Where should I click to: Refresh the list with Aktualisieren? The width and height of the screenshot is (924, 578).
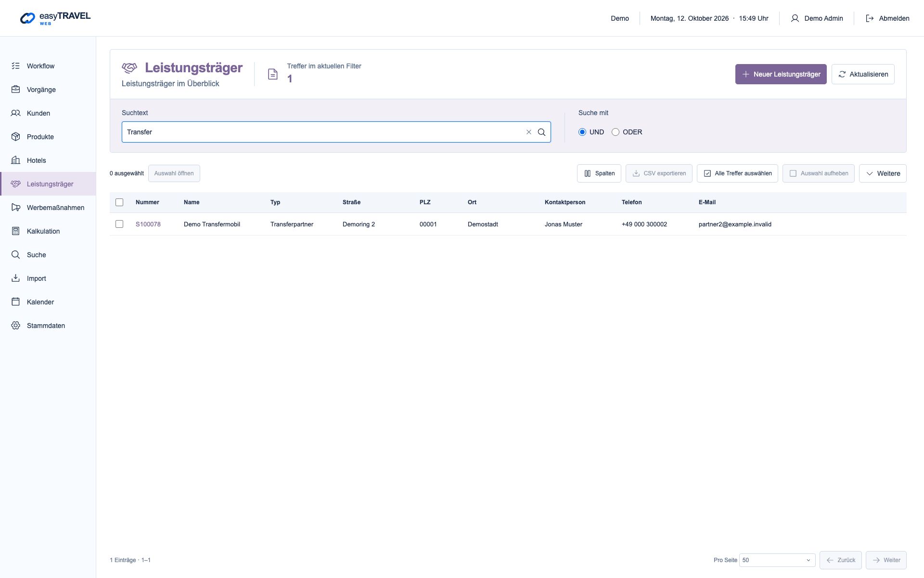(863, 74)
